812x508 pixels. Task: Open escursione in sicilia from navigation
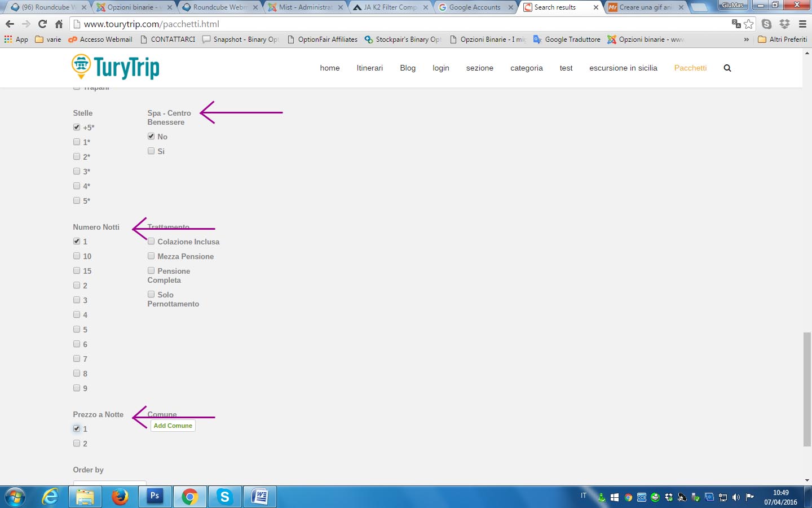pos(623,68)
